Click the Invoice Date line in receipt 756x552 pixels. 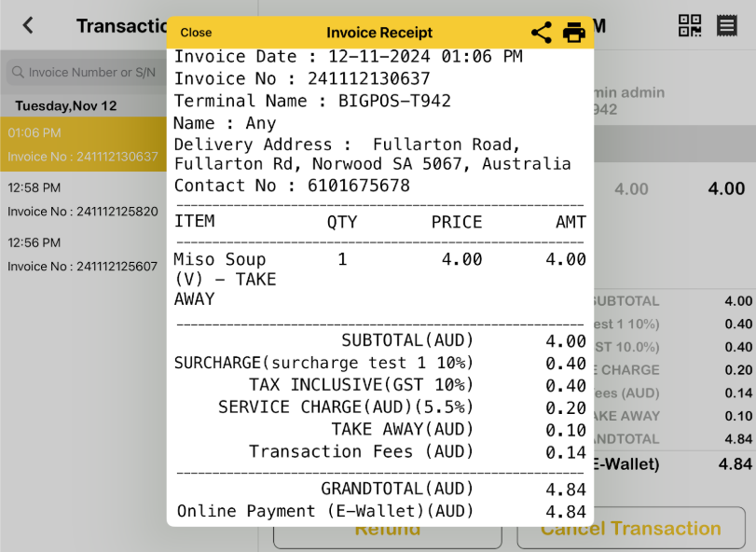[x=348, y=57]
